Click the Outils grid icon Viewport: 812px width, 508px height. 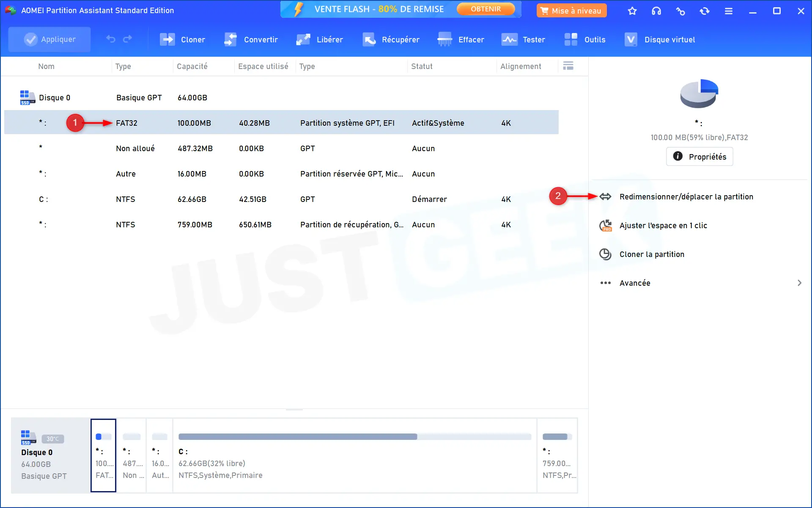571,39
